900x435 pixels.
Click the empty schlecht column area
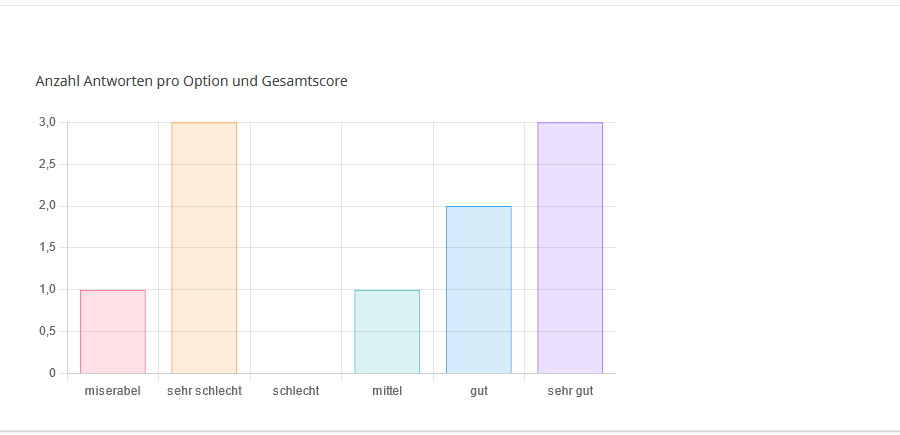(296, 250)
